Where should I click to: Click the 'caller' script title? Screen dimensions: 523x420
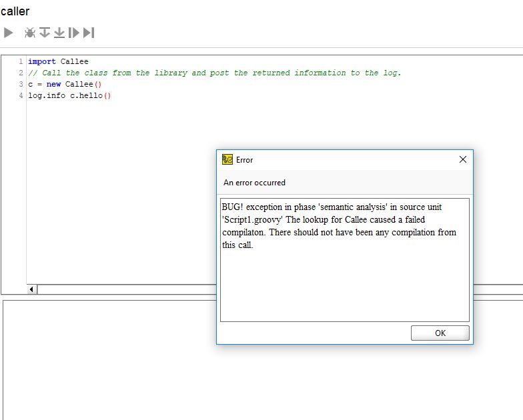click(x=15, y=11)
